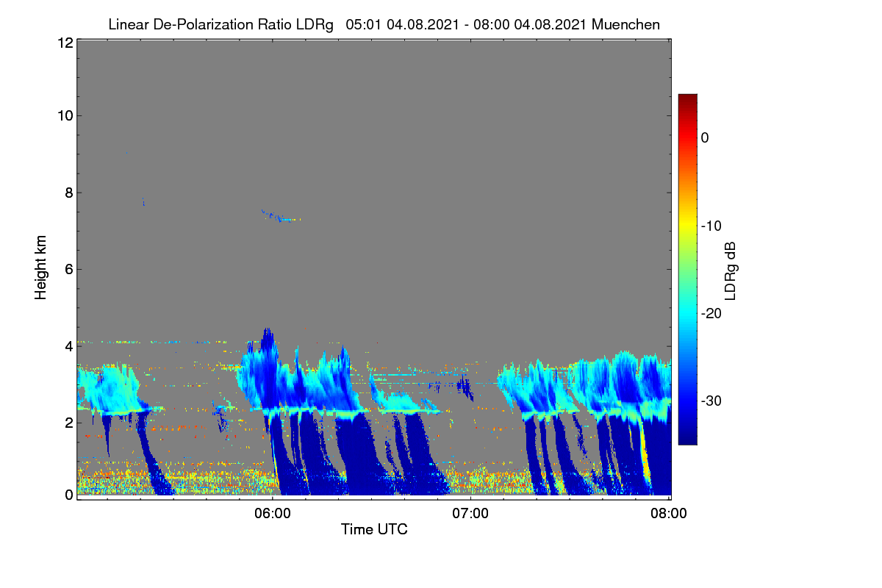Click the '6' height axis label
Screen dimensions: 882x588
[x=68, y=269]
